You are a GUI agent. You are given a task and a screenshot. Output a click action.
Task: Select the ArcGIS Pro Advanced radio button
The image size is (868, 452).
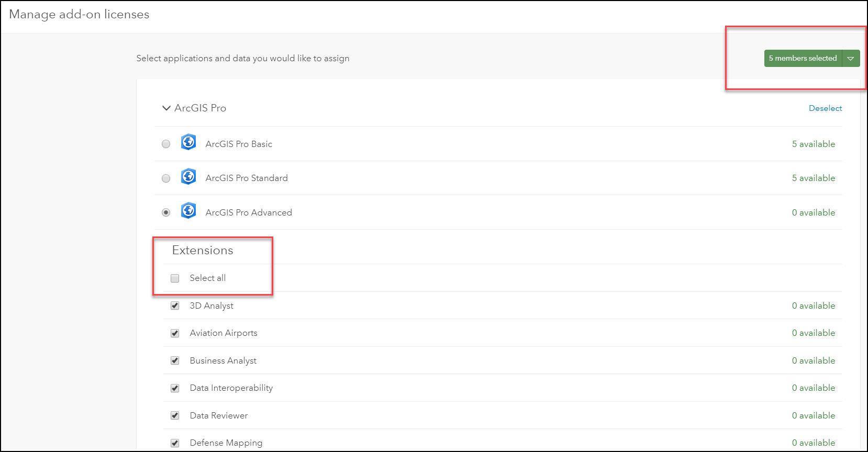[166, 212]
